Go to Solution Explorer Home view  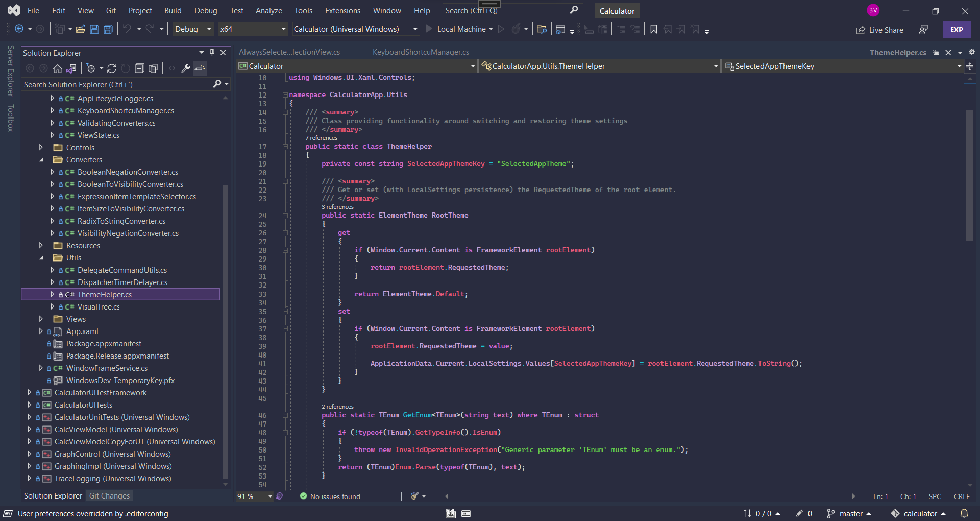pos(58,68)
